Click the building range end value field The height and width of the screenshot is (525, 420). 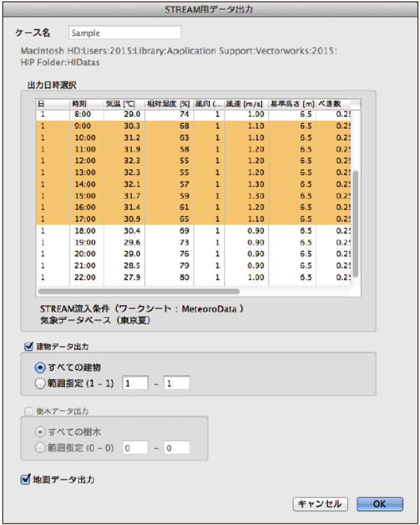[x=177, y=383]
